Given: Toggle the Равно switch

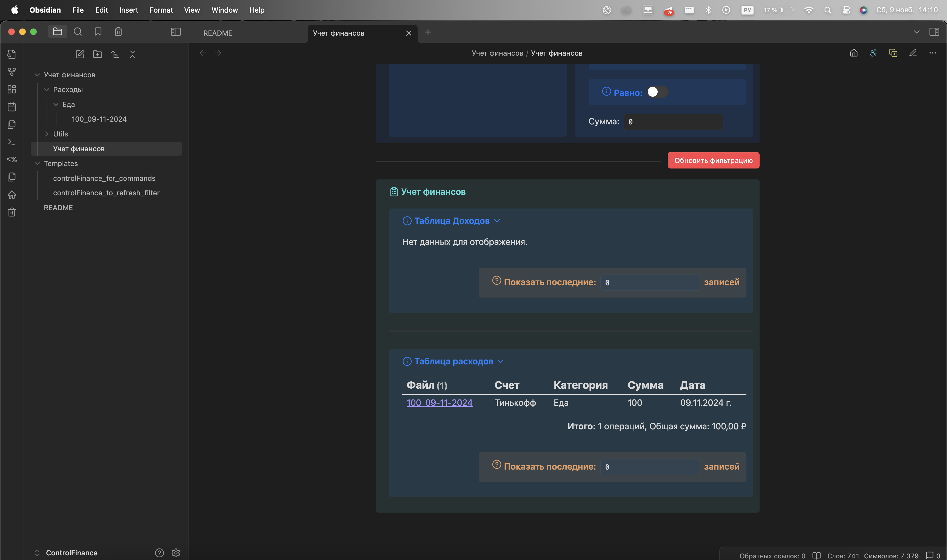Looking at the screenshot, I should tap(657, 92).
